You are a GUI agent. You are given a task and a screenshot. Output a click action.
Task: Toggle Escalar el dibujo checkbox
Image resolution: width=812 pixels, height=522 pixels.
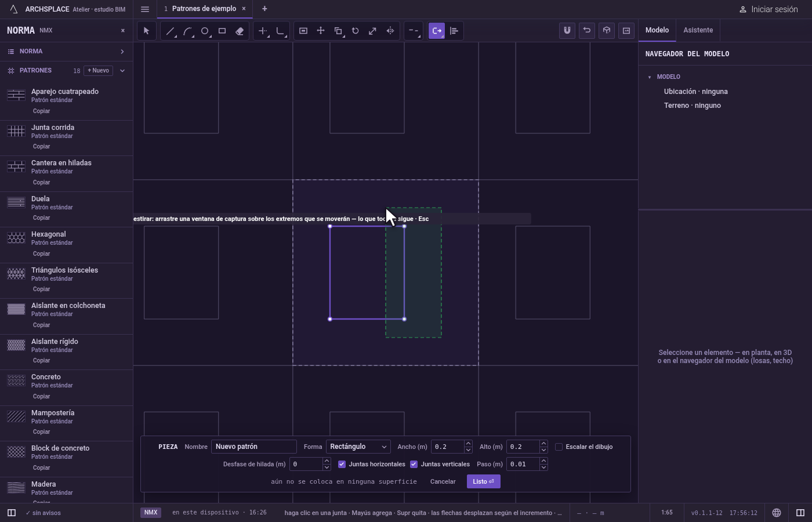[x=559, y=447]
